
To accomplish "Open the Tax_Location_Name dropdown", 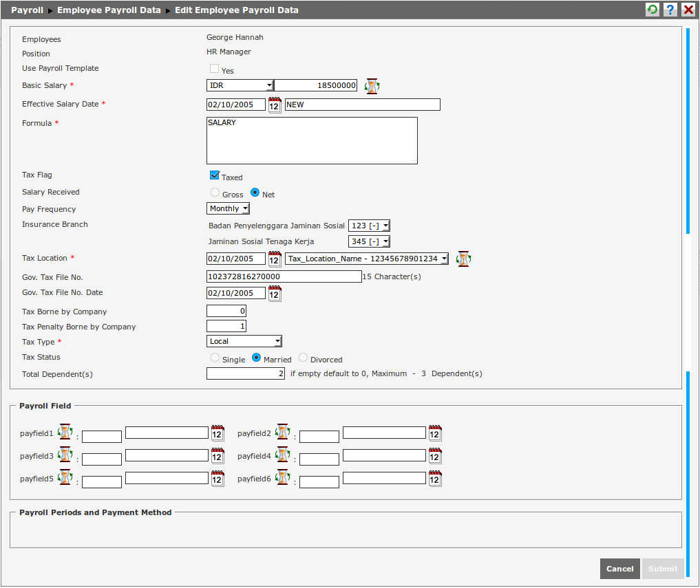I will point(366,259).
